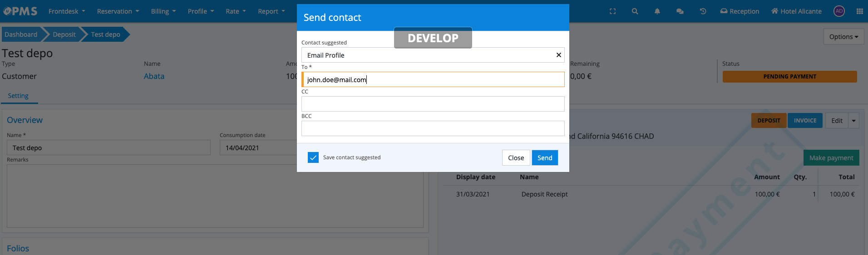Click the history clock icon
Screen dimensions: 868x255
click(703, 11)
